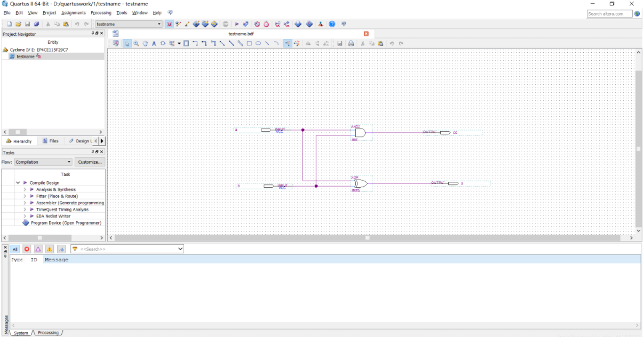Select the Hand pan tool
This screenshot has height=337, width=644.
pyautogui.click(x=145, y=43)
